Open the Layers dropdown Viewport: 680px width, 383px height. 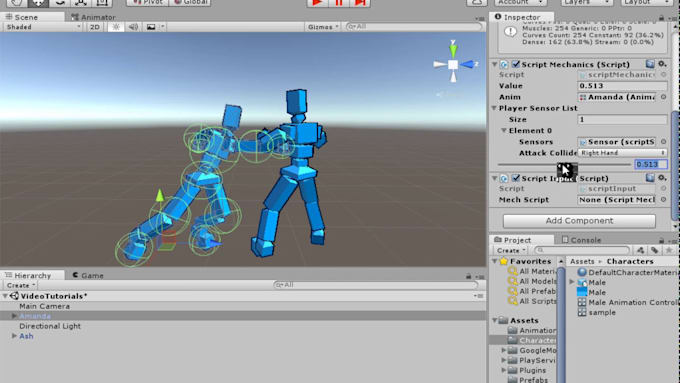586,3
